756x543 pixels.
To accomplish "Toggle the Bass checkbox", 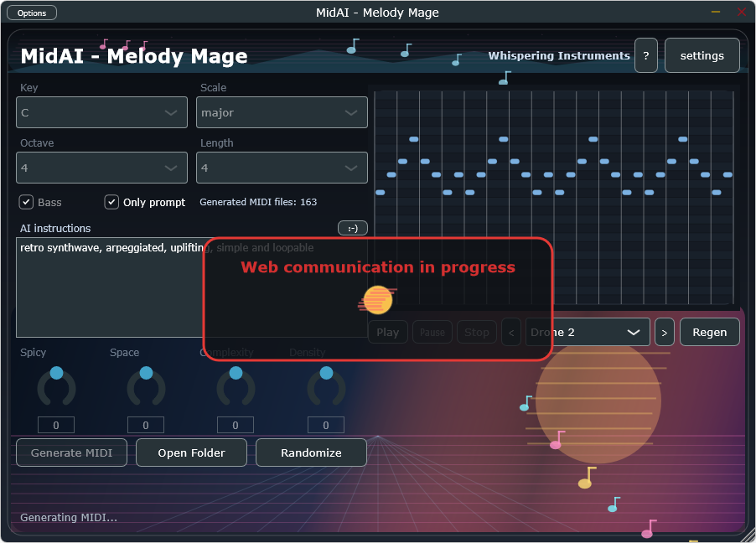I will tap(26, 202).
